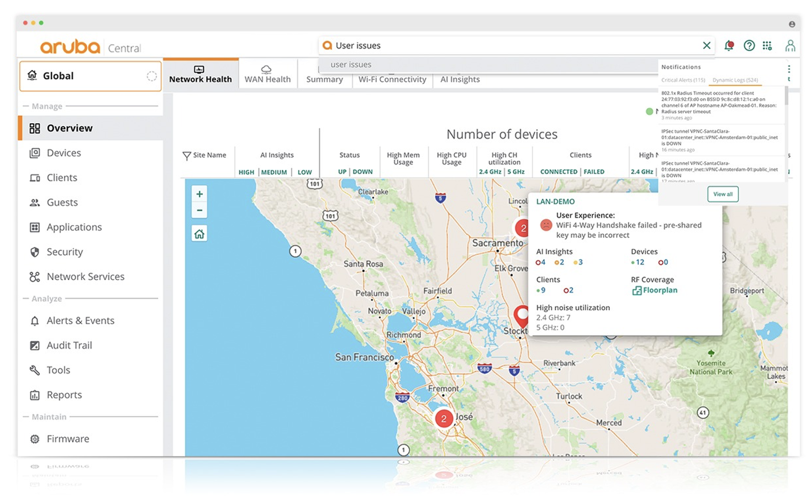Click the View all notifications button
812x504 pixels.
coord(723,194)
